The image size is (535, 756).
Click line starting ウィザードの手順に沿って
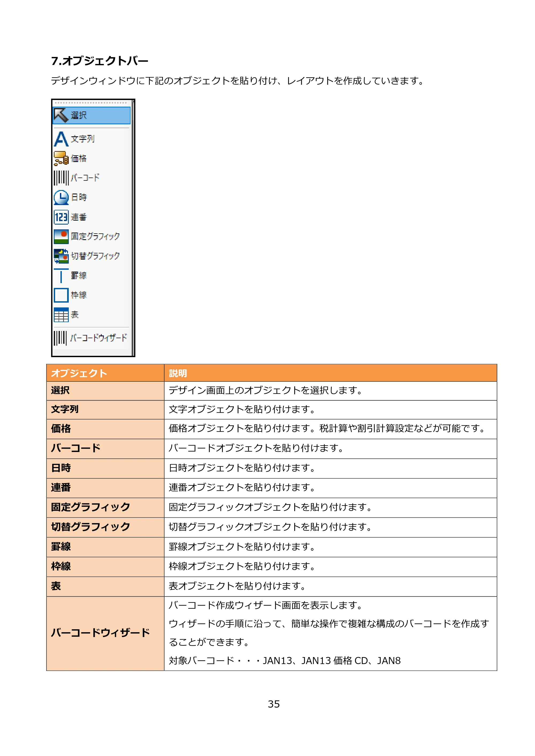[x=329, y=624]
